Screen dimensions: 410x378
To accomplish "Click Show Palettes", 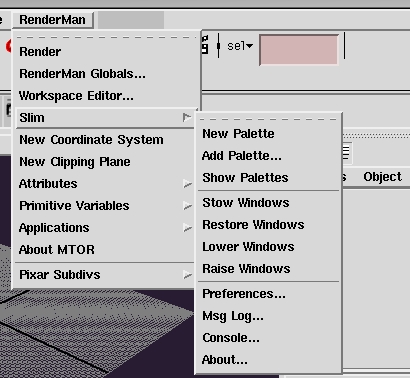I will 268,178.
